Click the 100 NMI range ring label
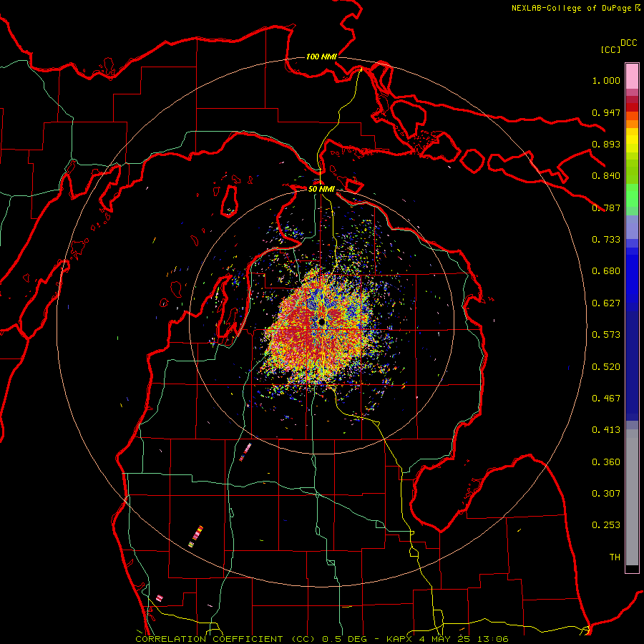 [x=321, y=57]
